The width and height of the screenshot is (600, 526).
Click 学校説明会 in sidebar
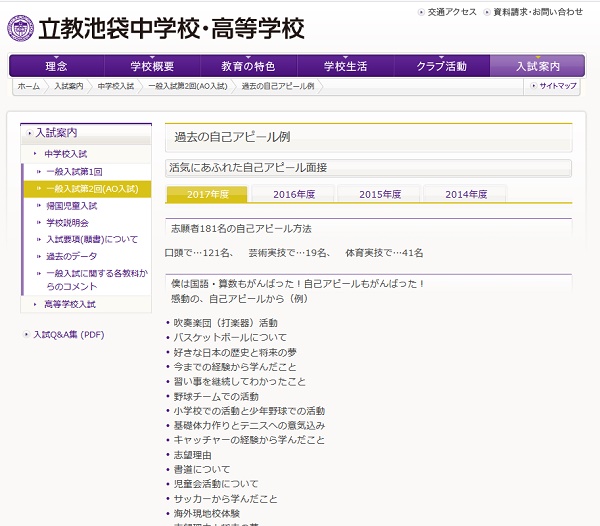(68, 222)
